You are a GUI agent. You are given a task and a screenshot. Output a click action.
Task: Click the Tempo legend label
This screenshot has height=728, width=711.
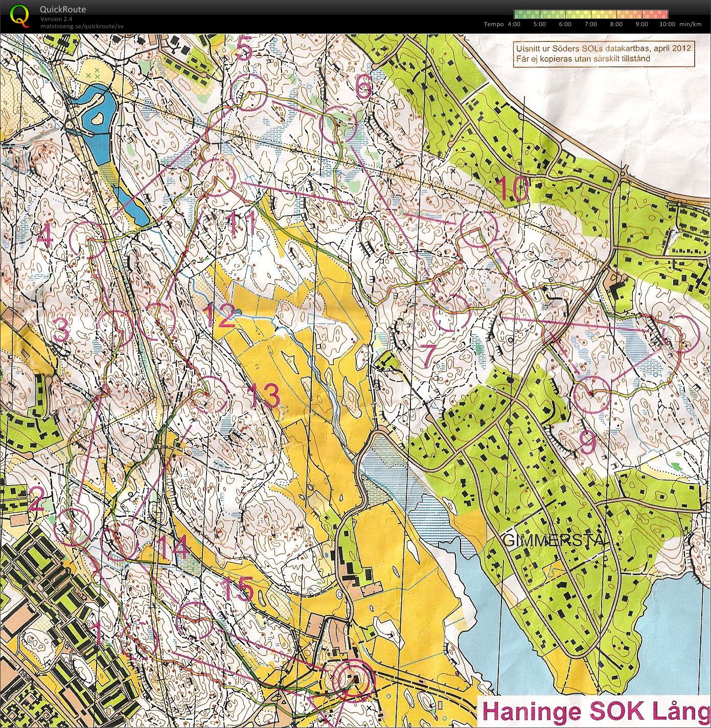pyautogui.click(x=494, y=24)
